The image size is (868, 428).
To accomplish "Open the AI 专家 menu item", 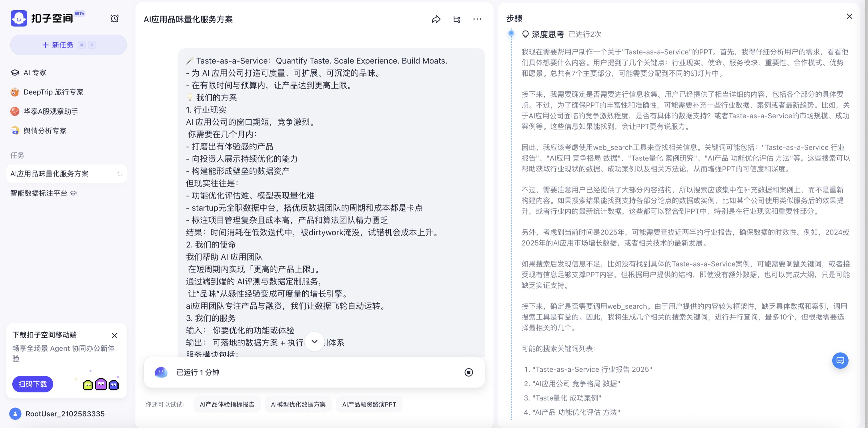I will [35, 73].
